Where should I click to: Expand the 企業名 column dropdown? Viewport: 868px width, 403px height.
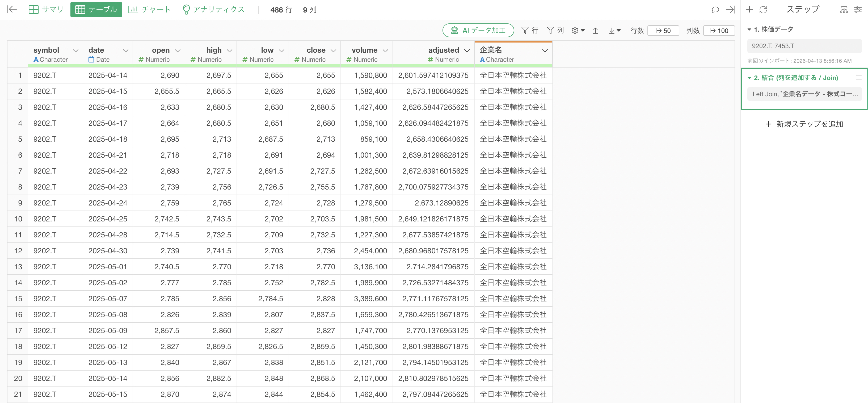(545, 51)
